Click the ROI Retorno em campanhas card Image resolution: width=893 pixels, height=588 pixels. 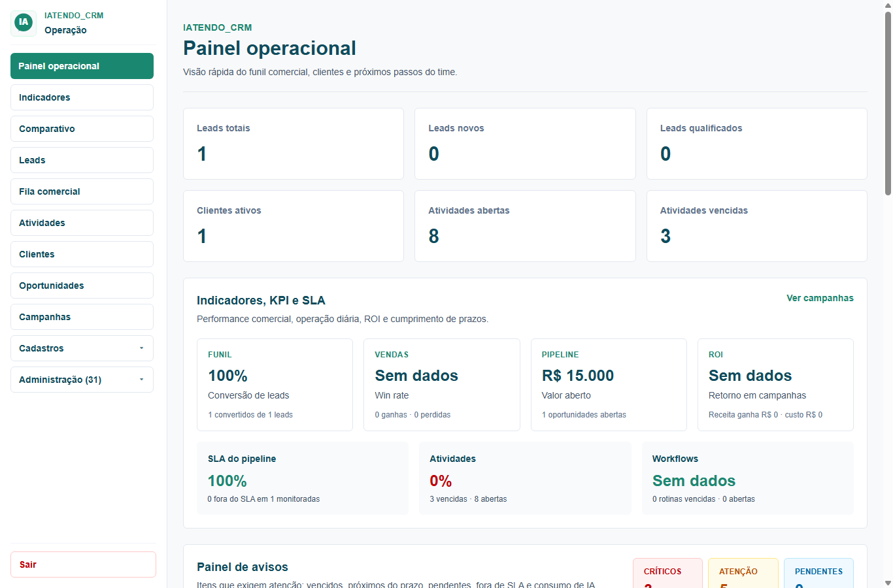pos(775,385)
